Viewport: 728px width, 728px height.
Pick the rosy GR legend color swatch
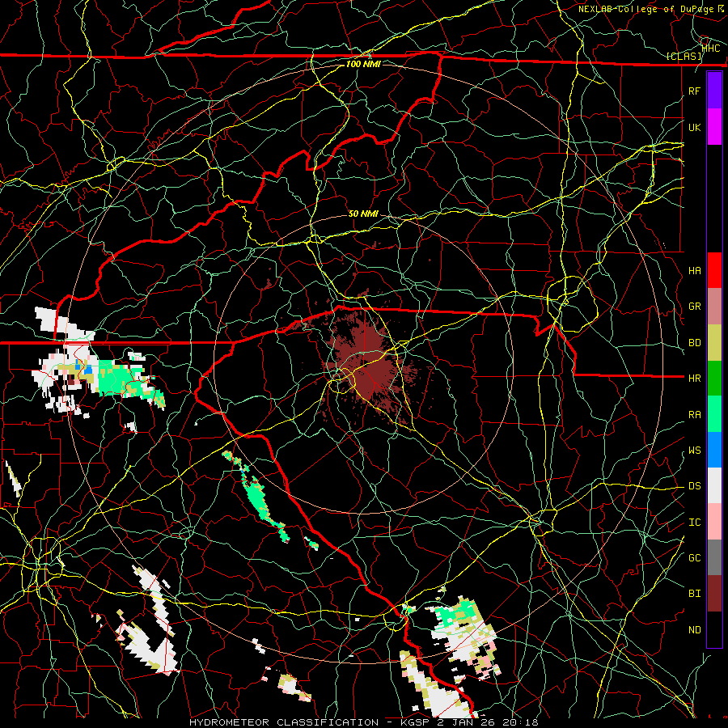coord(714,307)
